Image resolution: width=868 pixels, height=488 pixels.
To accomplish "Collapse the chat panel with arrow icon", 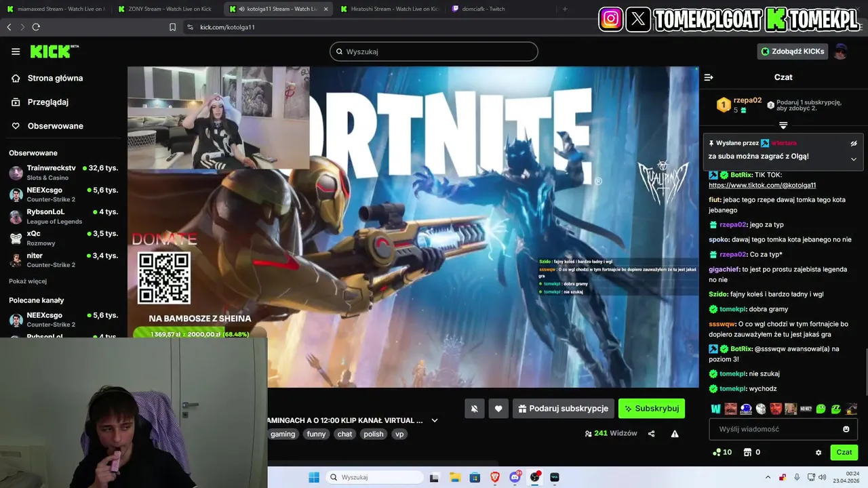I will [x=709, y=77].
